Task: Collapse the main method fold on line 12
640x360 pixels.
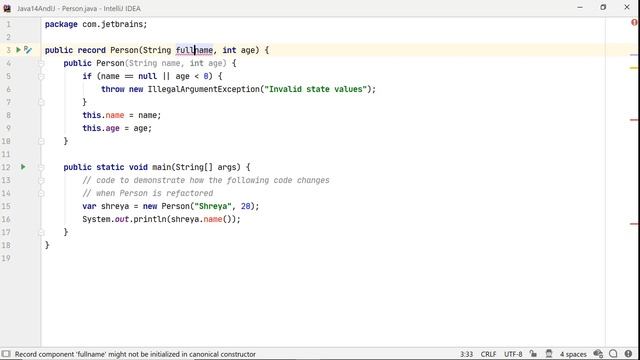Action: [x=41, y=167]
